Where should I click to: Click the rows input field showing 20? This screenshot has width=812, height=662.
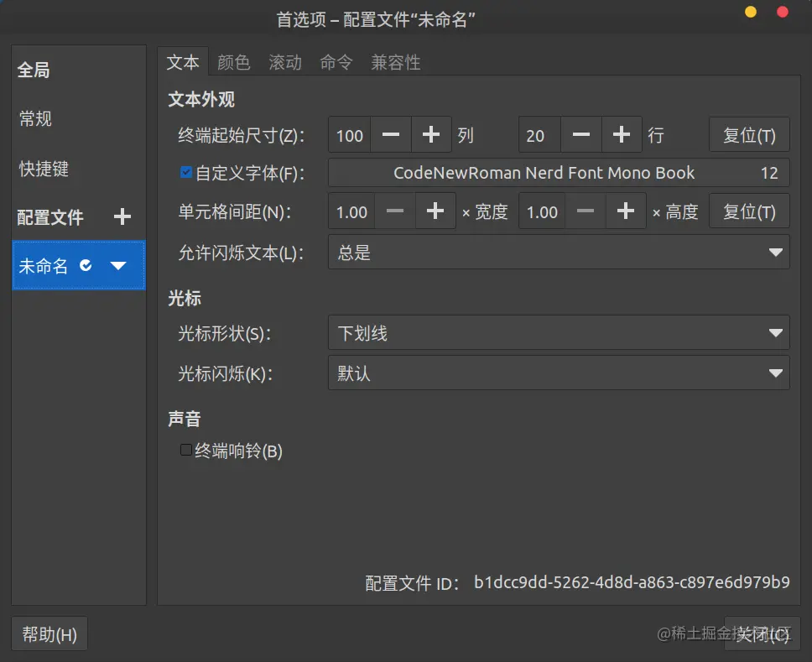click(x=539, y=135)
